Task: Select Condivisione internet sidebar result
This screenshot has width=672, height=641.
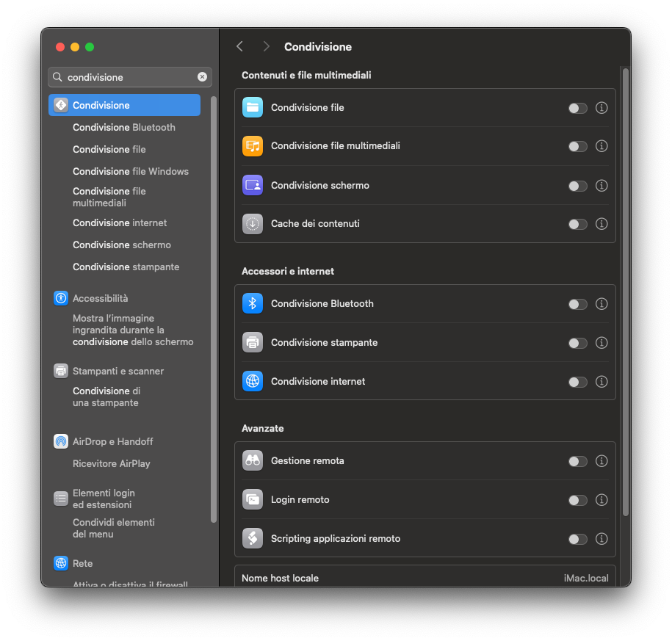Action: coord(120,222)
